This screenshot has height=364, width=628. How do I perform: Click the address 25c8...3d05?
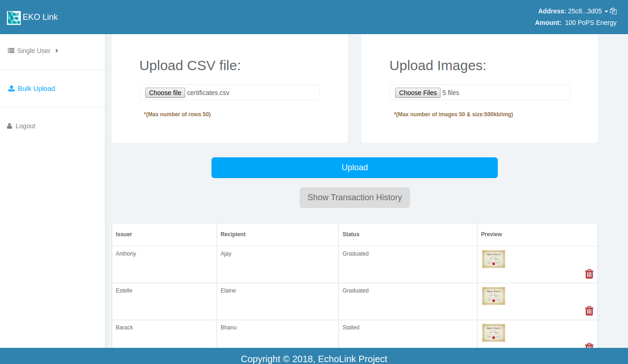[x=585, y=11]
